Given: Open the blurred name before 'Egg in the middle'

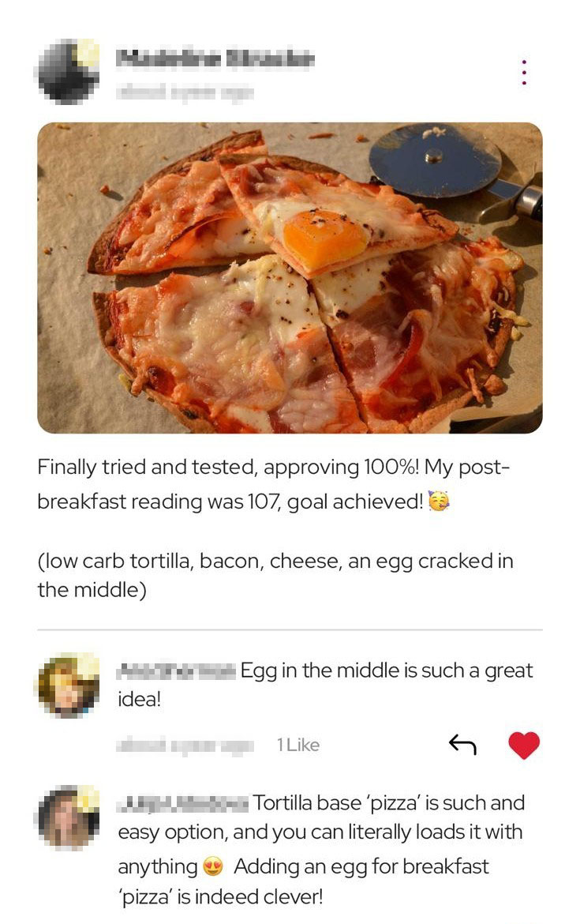Looking at the screenshot, I should [177, 670].
